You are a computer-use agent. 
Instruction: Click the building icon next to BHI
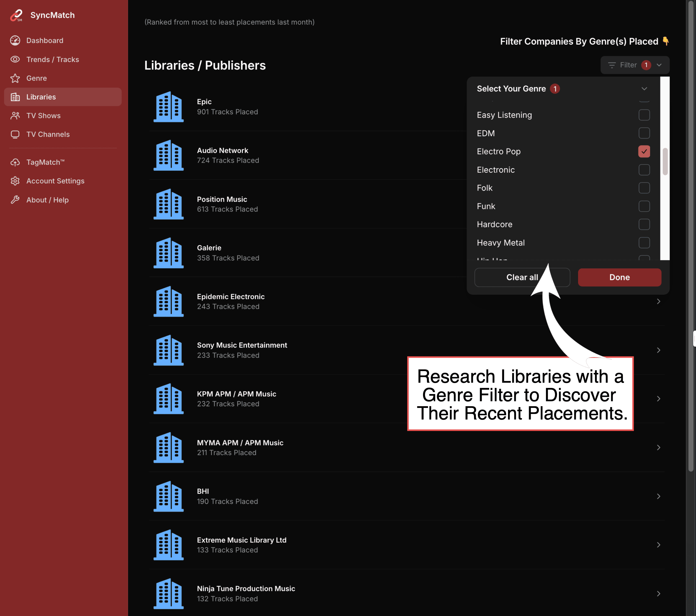point(169,496)
